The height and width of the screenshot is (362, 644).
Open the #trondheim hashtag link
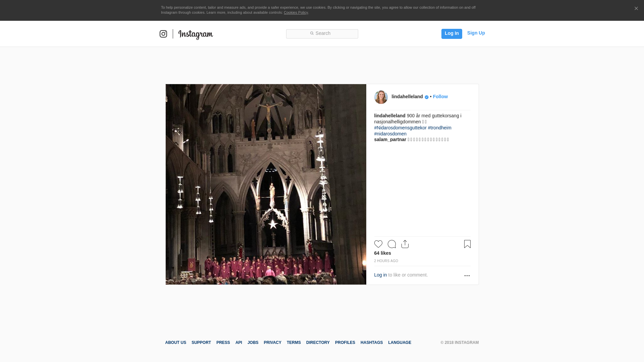tap(439, 128)
